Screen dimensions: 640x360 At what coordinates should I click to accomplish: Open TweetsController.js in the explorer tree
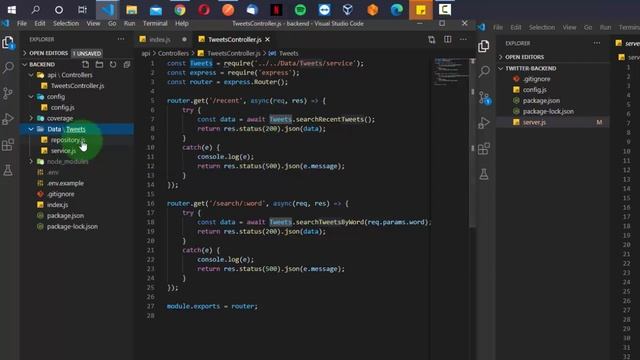[77, 86]
